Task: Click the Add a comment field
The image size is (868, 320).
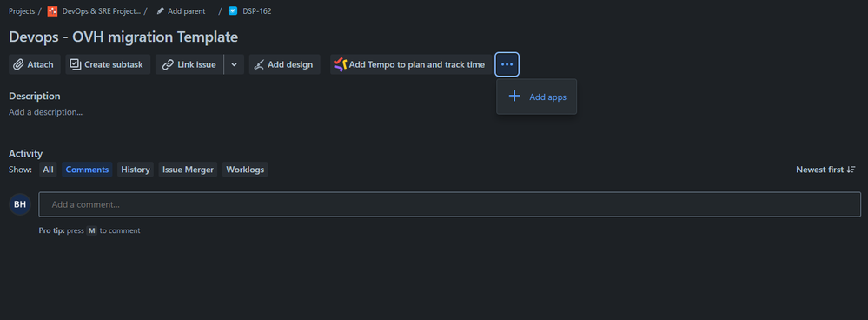Action: coord(449,204)
